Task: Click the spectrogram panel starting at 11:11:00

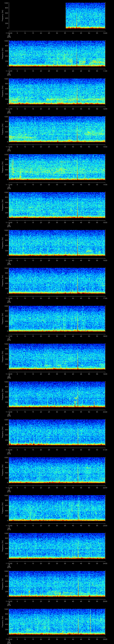Action: coord(57,91)
